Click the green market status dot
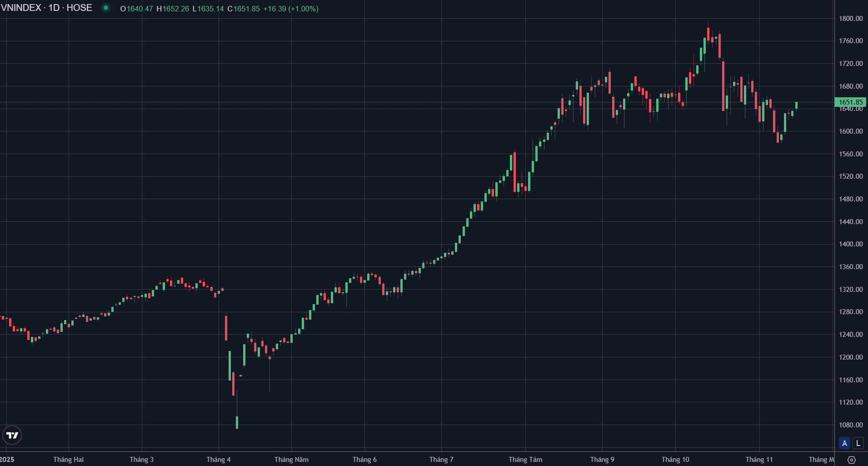The height and width of the screenshot is (466, 868). 106,8
